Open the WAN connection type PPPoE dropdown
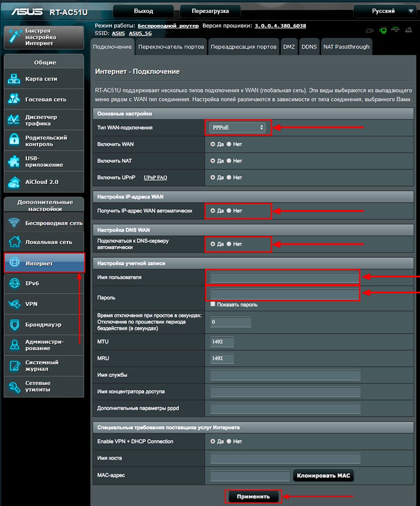This screenshot has height=506, width=420. tap(237, 126)
